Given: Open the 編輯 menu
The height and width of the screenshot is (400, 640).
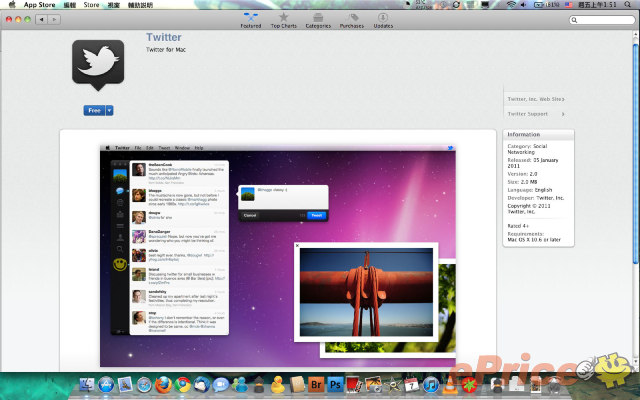Looking at the screenshot, I should tap(70, 4).
